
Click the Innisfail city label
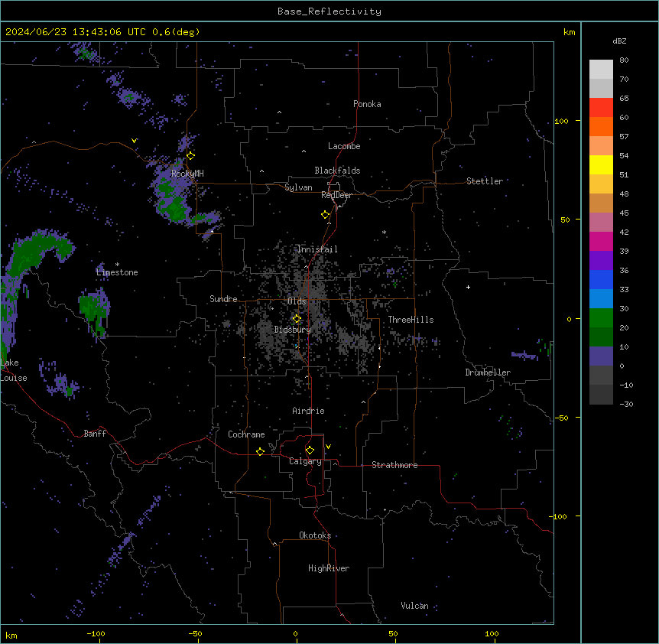point(317,249)
